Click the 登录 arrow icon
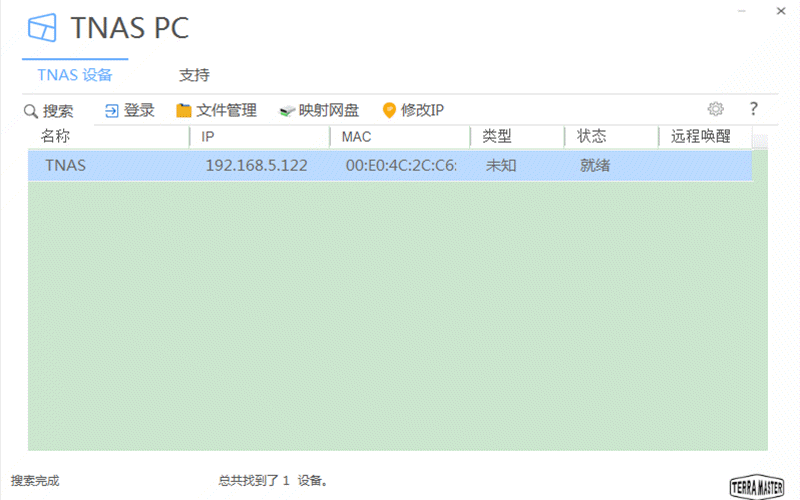Image resolution: width=800 pixels, height=500 pixels. 112,111
